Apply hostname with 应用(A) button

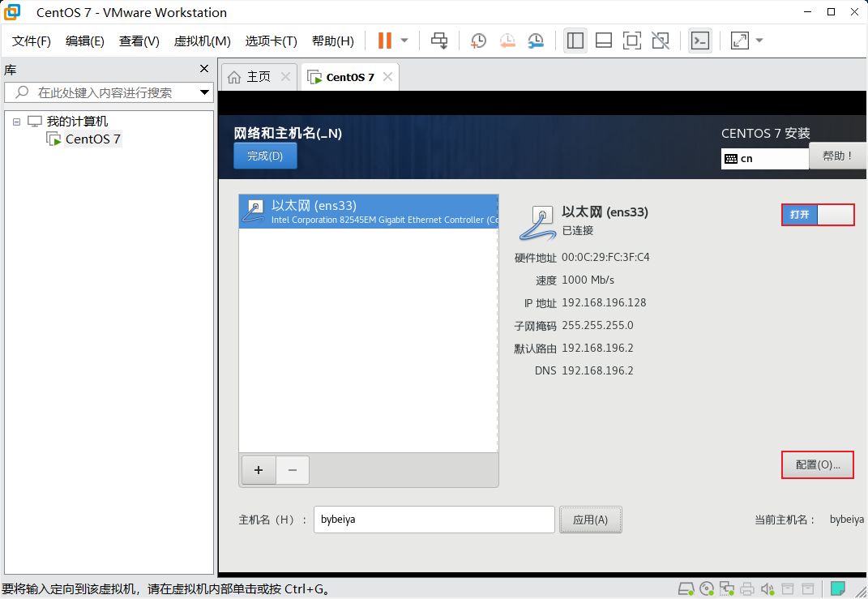591,520
